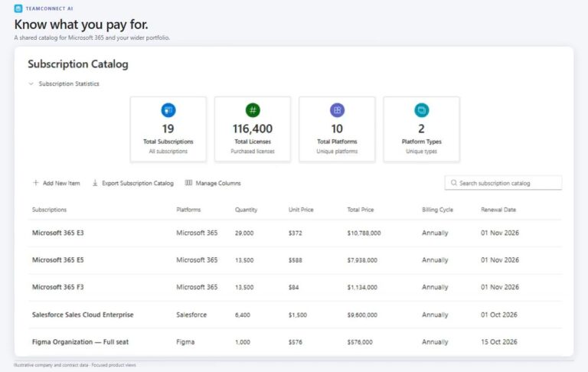Click the 116,400 Total Licenses value

[x=253, y=129]
